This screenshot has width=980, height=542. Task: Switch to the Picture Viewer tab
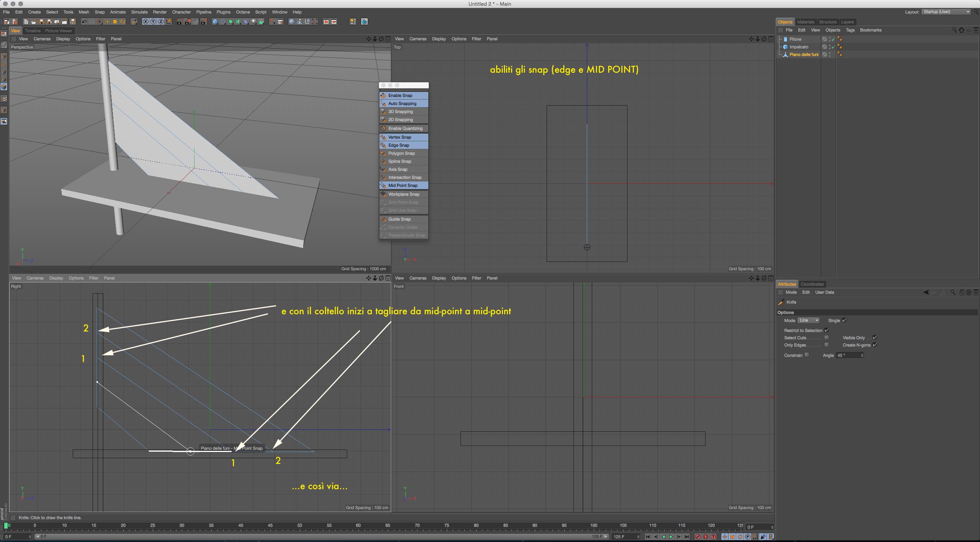(58, 31)
